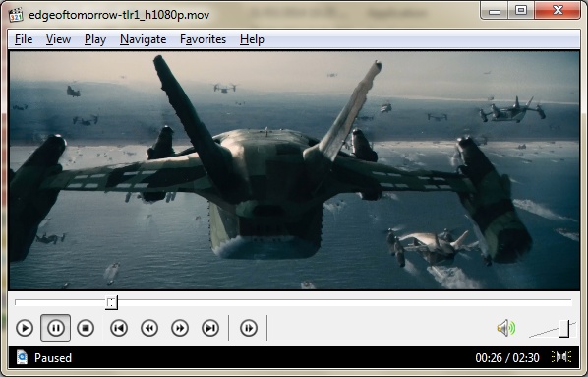Open the Favorites menu
The width and height of the screenshot is (588, 377).
[x=203, y=39]
